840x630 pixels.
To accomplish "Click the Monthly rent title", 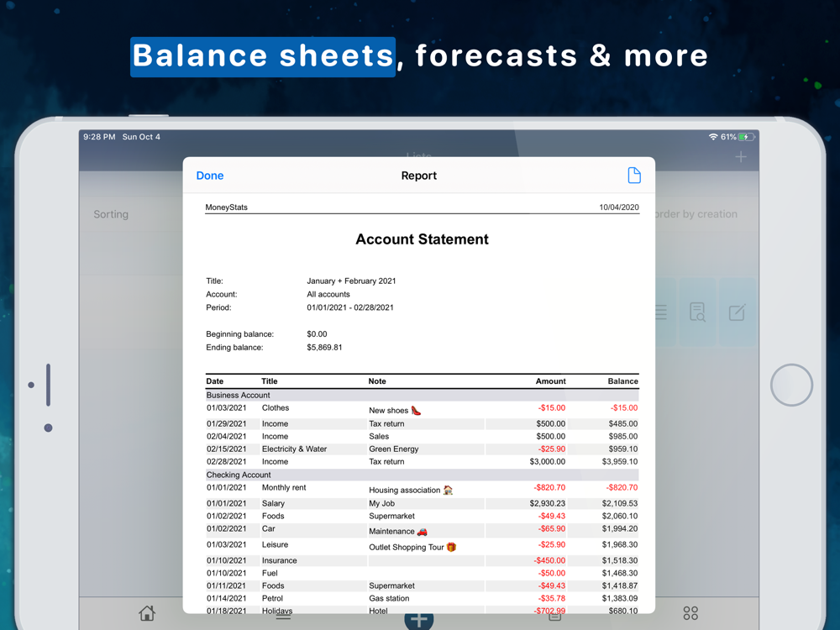I will coord(284,487).
